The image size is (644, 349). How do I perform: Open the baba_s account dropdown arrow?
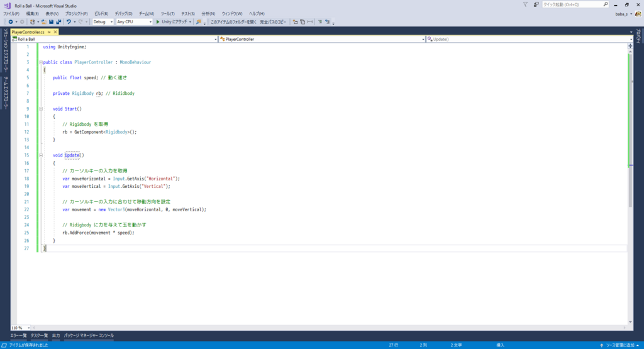pos(631,14)
